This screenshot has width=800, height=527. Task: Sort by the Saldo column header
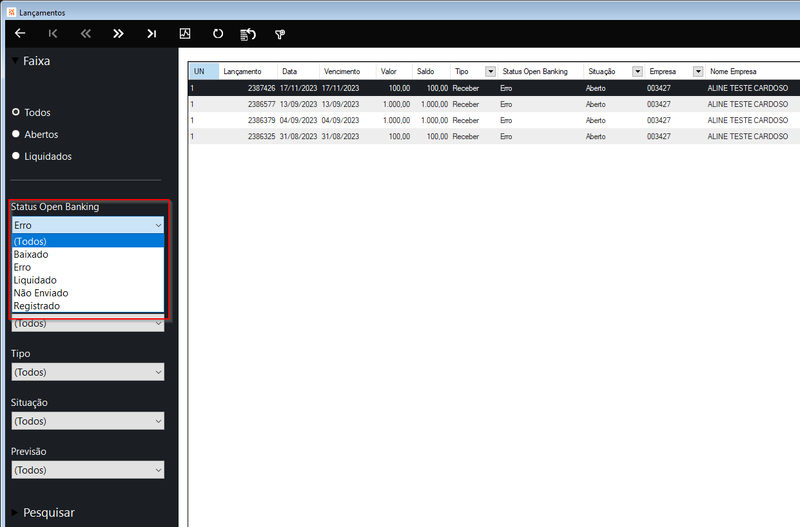(431, 71)
